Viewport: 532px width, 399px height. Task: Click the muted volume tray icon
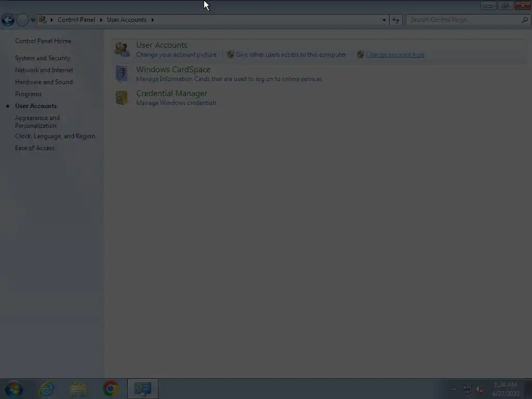click(x=479, y=389)
